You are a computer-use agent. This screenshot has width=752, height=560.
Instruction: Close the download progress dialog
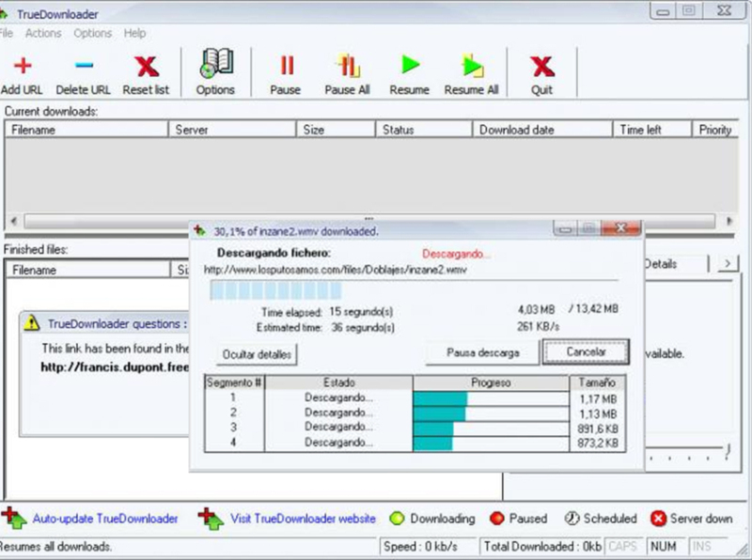click(x=620, y=228)
